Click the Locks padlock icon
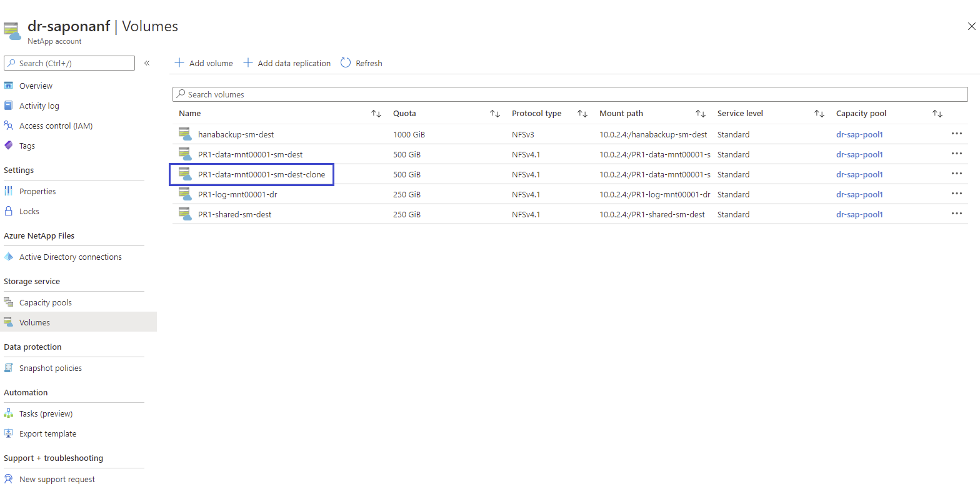 pyautogui.click(x=9, y=211)
